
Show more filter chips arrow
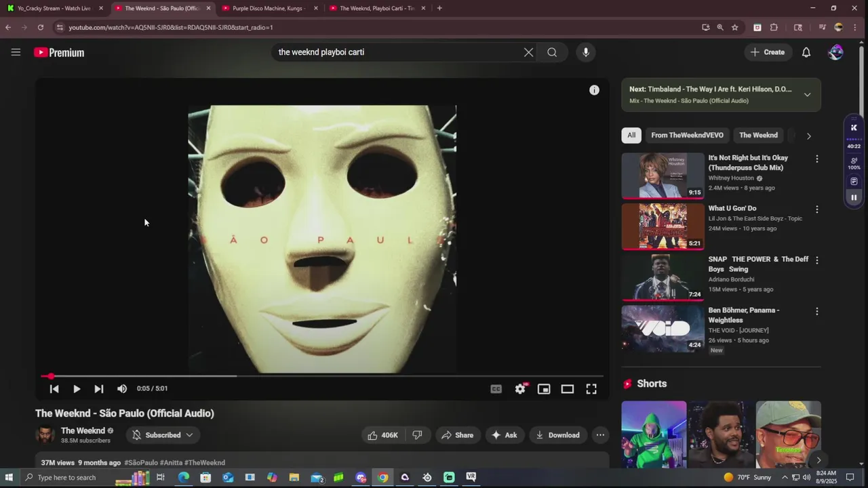tap(808, 136)
